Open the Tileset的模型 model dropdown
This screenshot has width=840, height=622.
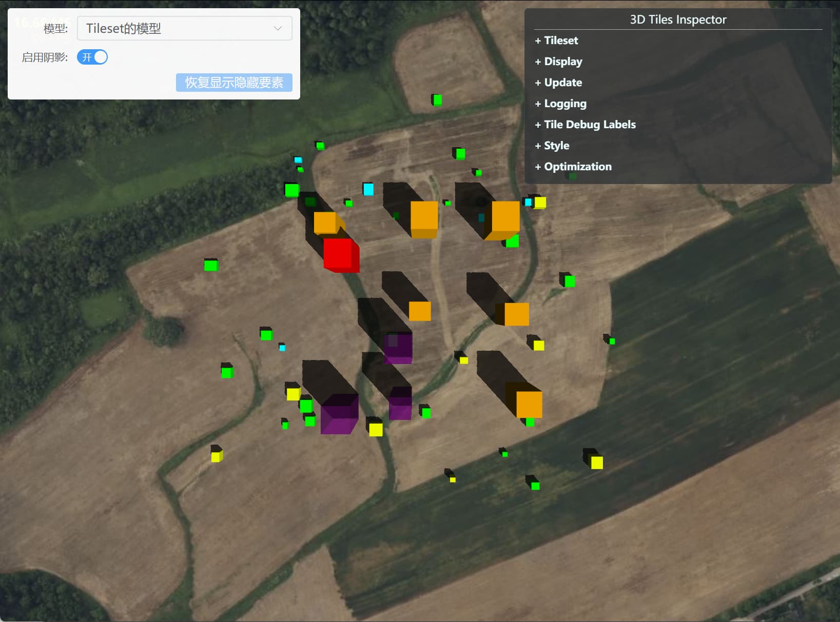(x=184, y=28)
